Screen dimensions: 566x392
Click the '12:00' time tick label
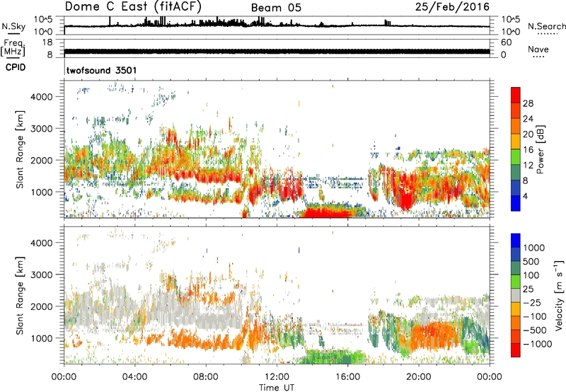277,377
